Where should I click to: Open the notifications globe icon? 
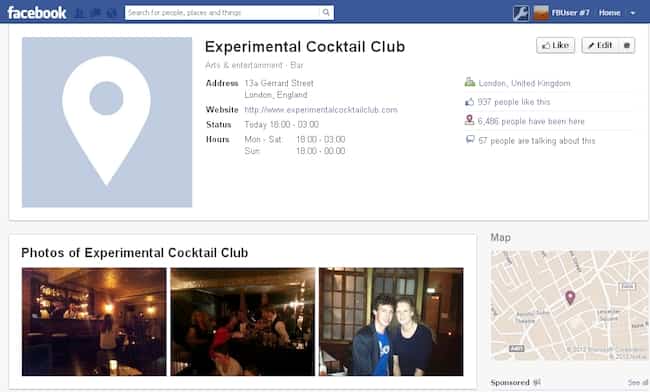click(112, 13)
